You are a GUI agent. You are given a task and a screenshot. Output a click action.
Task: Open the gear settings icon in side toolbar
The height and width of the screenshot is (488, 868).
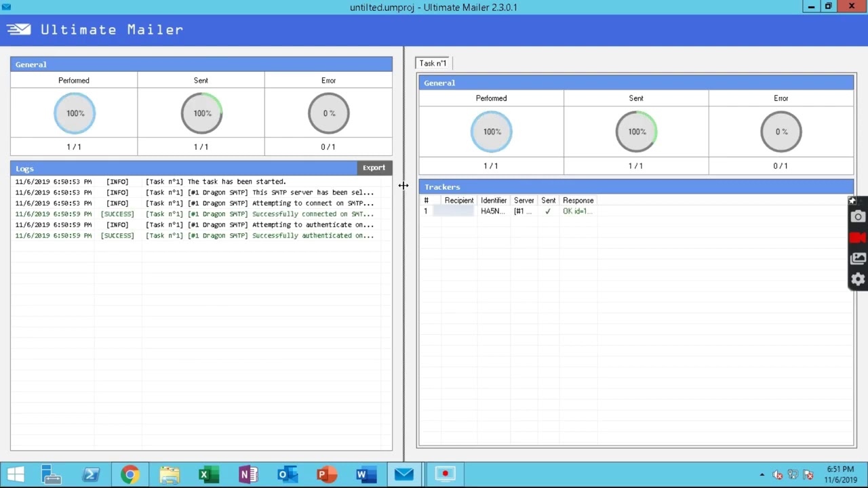[858, 279]
